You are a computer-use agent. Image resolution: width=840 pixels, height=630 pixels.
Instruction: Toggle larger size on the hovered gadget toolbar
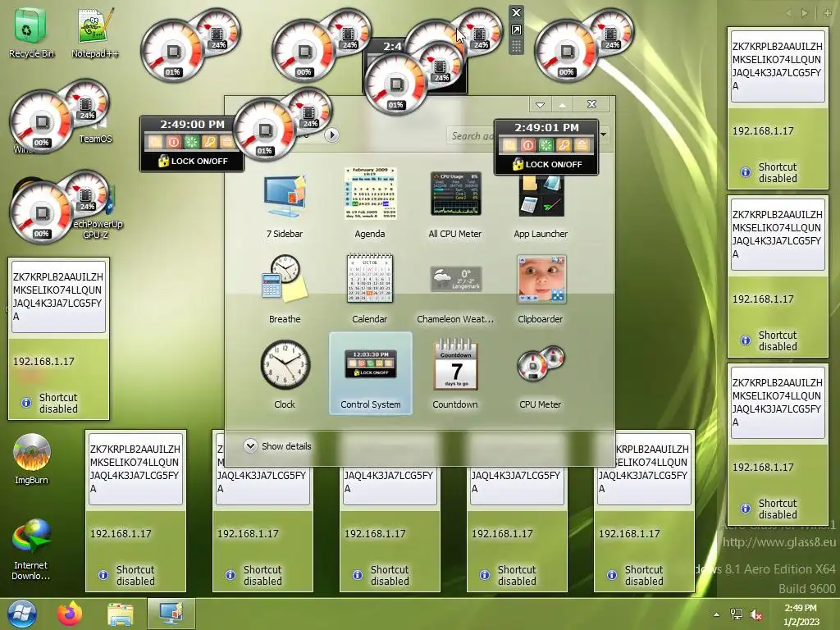click(516, 30)
